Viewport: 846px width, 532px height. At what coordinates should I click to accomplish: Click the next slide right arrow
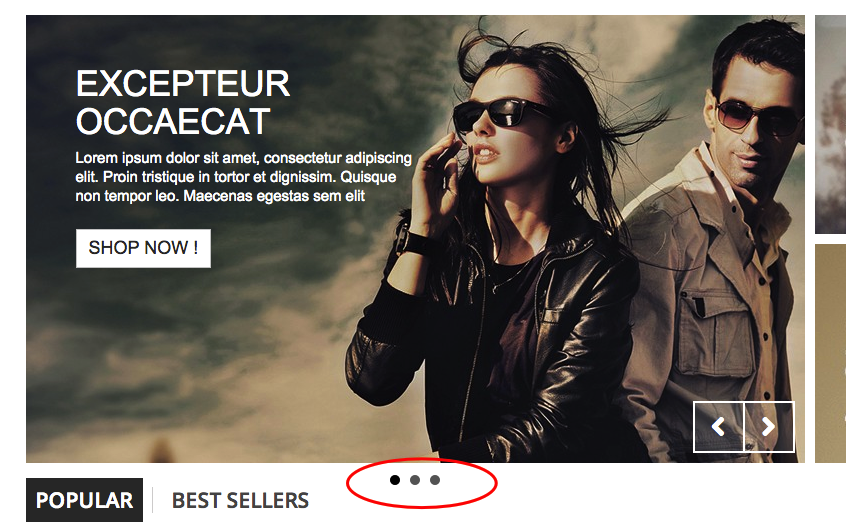(x=769, y=427)
